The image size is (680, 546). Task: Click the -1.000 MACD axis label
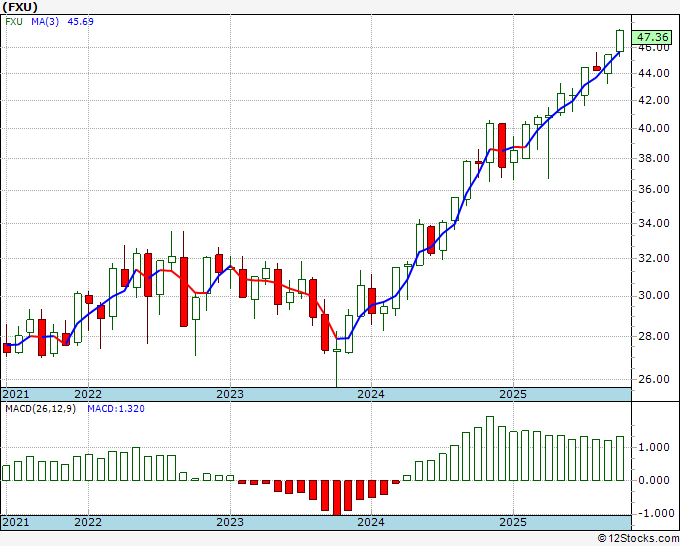pyautogui.click(x=654, y=513)
